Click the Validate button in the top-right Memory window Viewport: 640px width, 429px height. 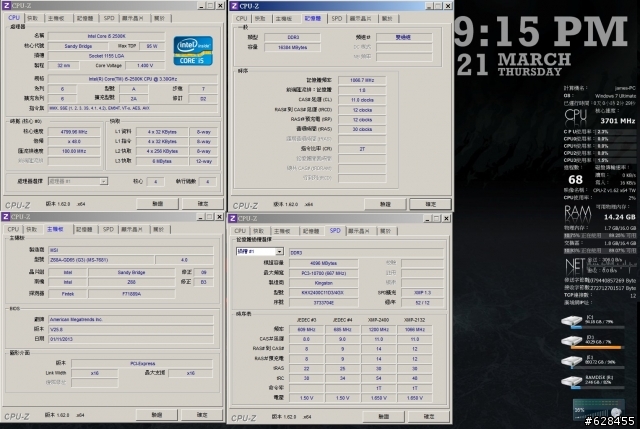385,204
